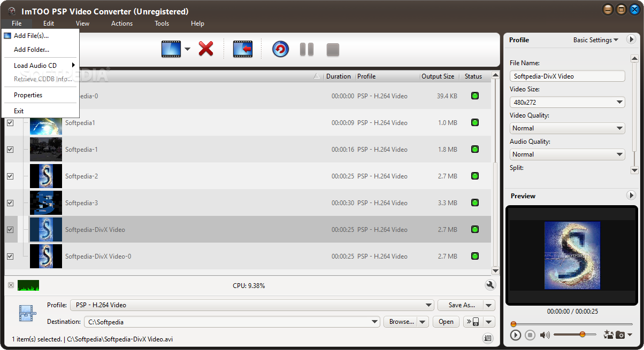Viewport: 644px width, 350px height.
Task: Expand the Video Size 480x272 dropdown
Action: coord(619,102)
